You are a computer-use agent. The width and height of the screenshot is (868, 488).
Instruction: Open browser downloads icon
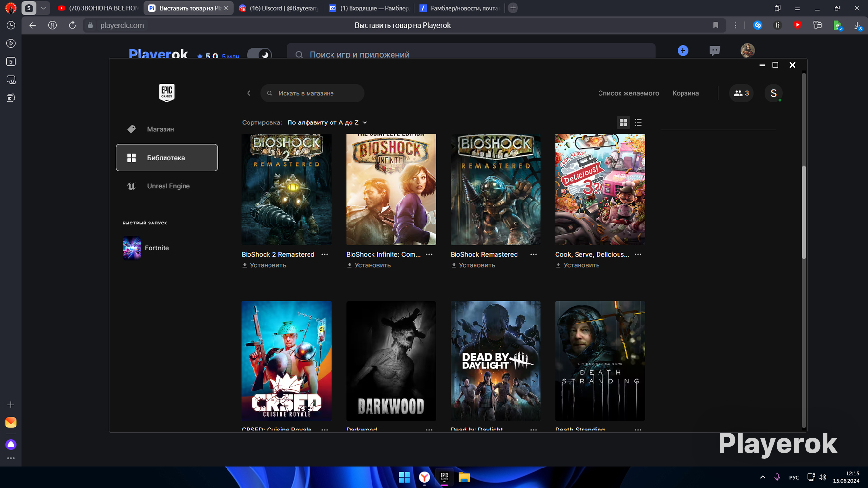tap(858, 26)
